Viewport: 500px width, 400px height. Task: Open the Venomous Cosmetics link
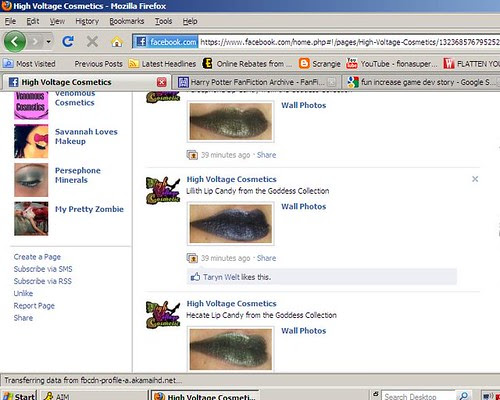[x=75, y=98]
